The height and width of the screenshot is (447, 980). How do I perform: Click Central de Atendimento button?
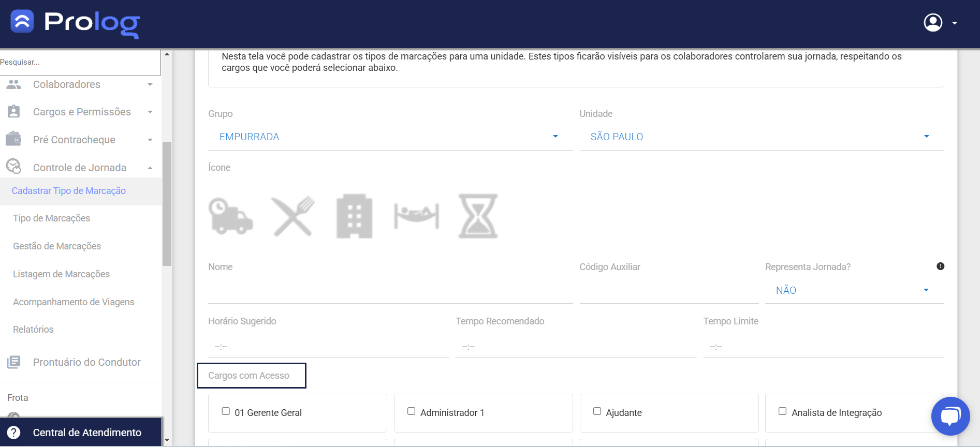click(81, 433)
